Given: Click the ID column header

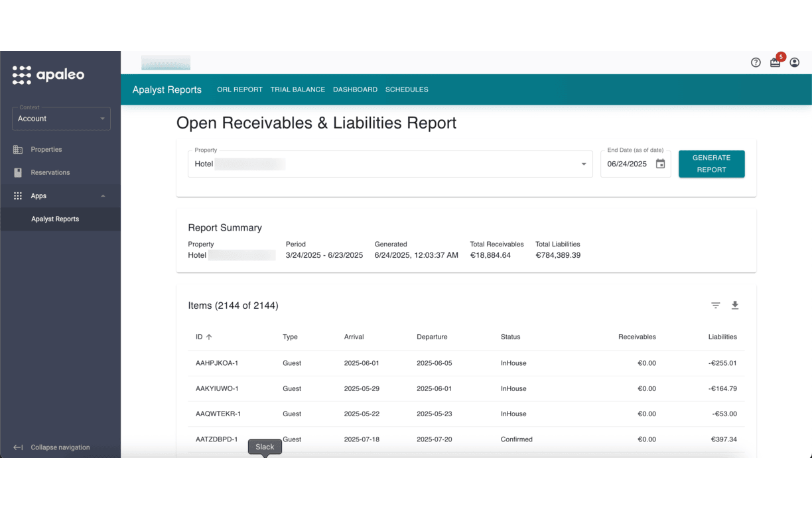Looking at the screenshot, I should tap(199, 337).
